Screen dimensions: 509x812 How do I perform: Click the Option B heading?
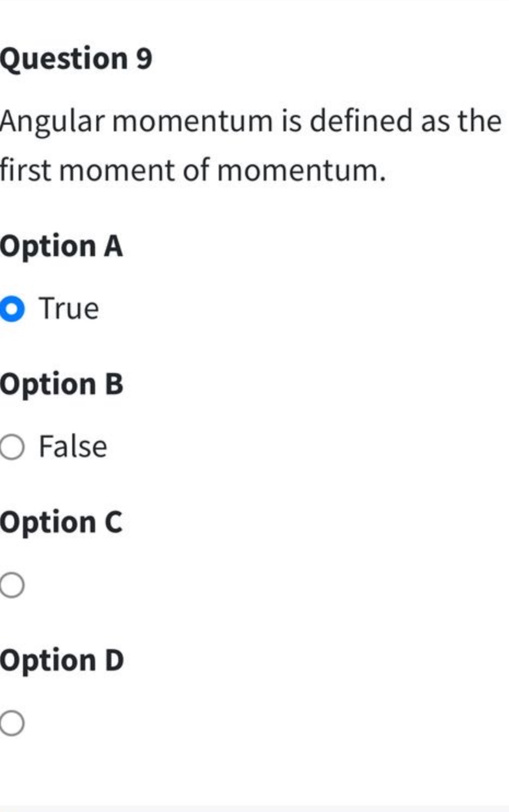click(61, 384)
